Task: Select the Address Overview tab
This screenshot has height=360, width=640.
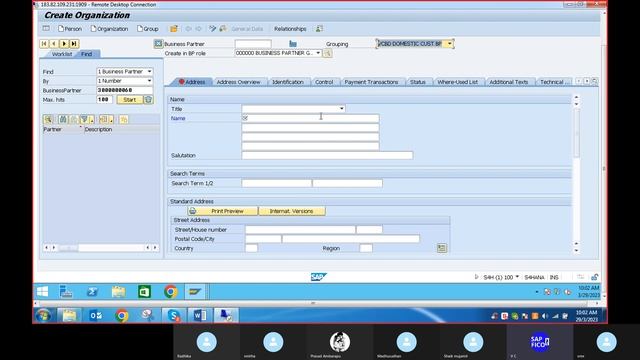Action: (238, 82)
